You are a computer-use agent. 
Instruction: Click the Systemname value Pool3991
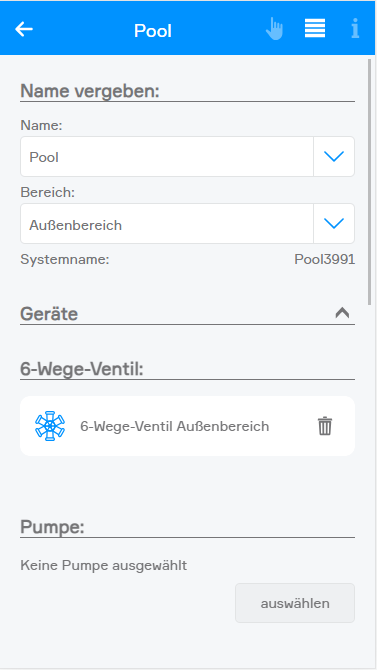pyautogui.click(x=325, y=259)
